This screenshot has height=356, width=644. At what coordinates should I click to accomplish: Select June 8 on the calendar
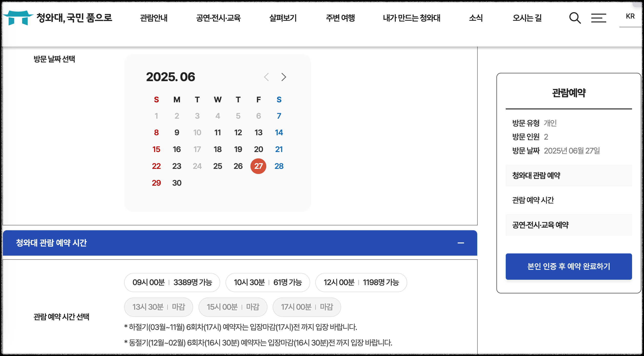[x=156, y=132]
